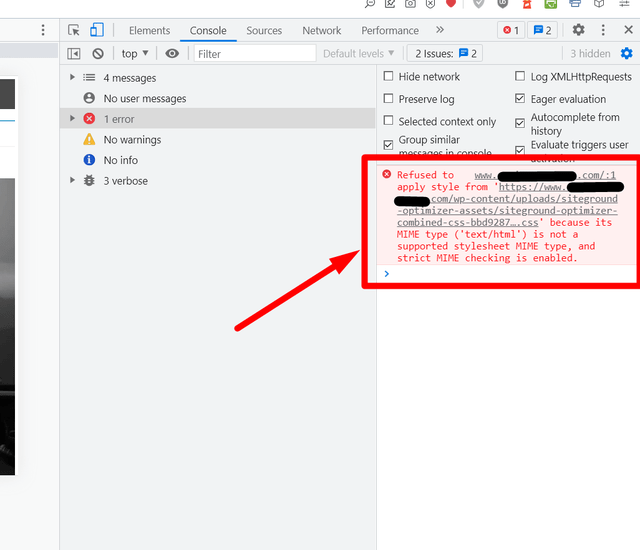The height and width of the screenshot is (550, 640).
Task: Toggle Group similar messages checkbox
Action: tap(389, 145)
